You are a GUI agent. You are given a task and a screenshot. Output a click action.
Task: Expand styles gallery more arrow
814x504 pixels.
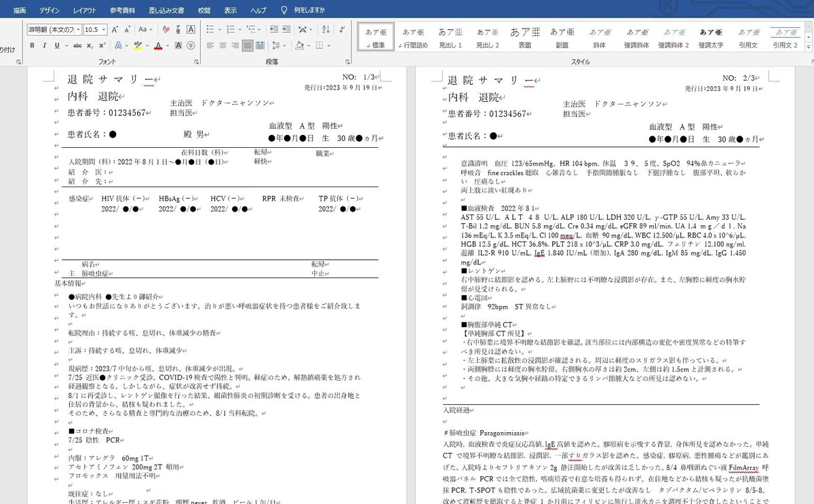click(809, 48)
